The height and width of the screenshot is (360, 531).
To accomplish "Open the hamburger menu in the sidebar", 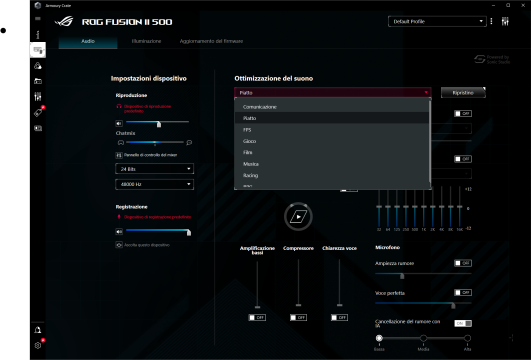I will point(38,19).
